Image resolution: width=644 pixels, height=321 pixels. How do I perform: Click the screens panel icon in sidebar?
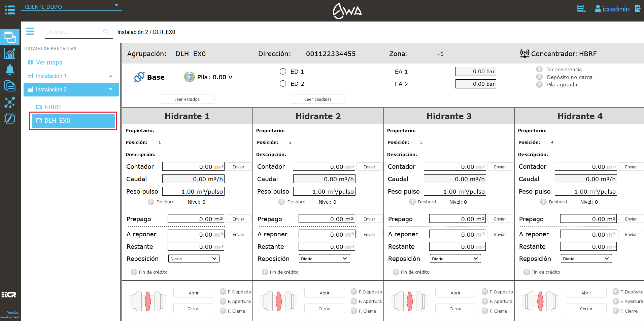(10, 37)
